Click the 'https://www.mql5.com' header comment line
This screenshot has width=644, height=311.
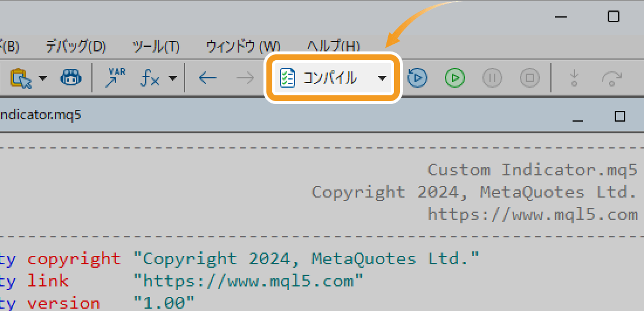pyautogui.click(x=532, y=214)
